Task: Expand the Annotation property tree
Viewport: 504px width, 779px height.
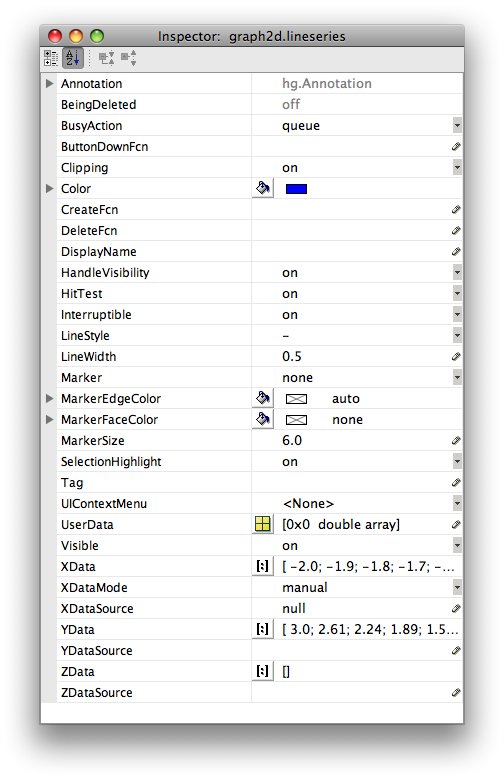Action: [x=49, y=83]
